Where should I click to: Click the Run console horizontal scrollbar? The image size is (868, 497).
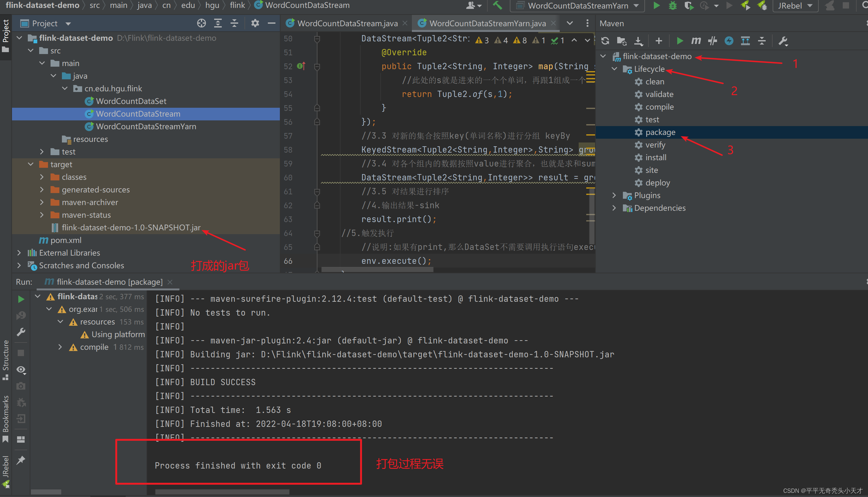click(222, 492)
